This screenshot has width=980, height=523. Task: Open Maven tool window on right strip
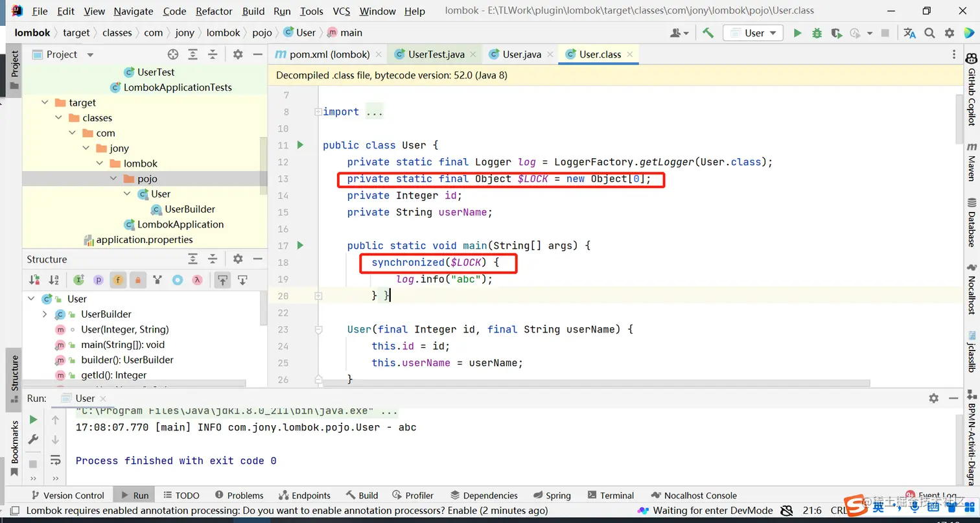pos(972,162)
